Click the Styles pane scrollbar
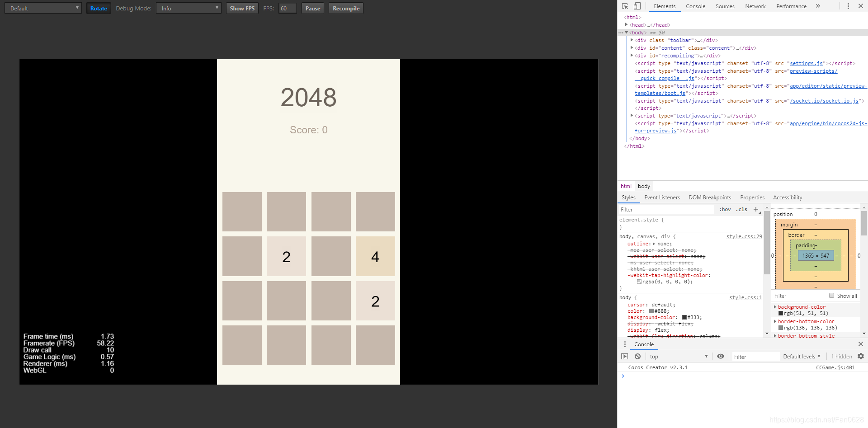 click(767, 243)
